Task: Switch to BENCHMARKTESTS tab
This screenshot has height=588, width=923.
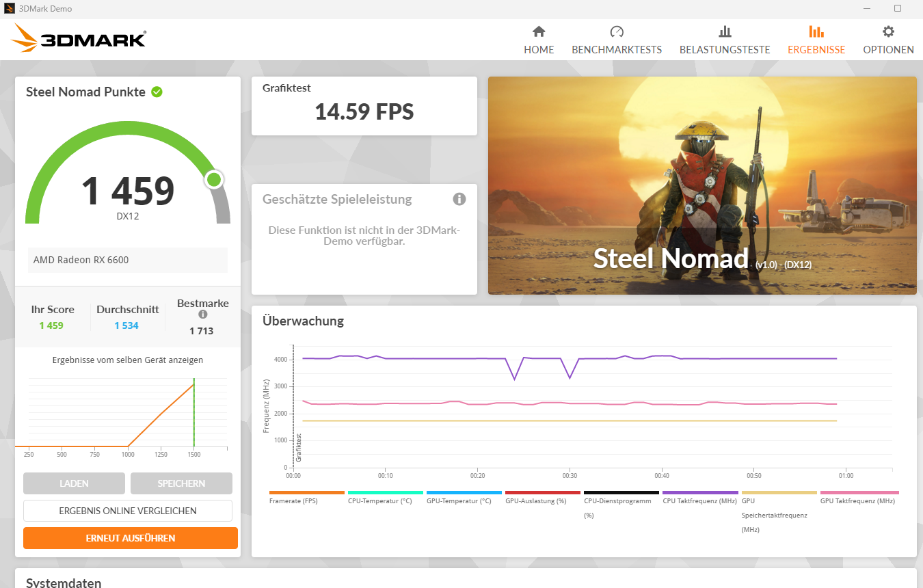Action: [x=617, y=40]
